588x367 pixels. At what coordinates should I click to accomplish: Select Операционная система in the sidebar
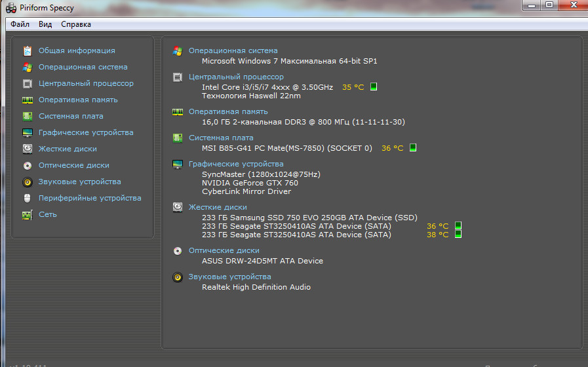pos(83,67)
